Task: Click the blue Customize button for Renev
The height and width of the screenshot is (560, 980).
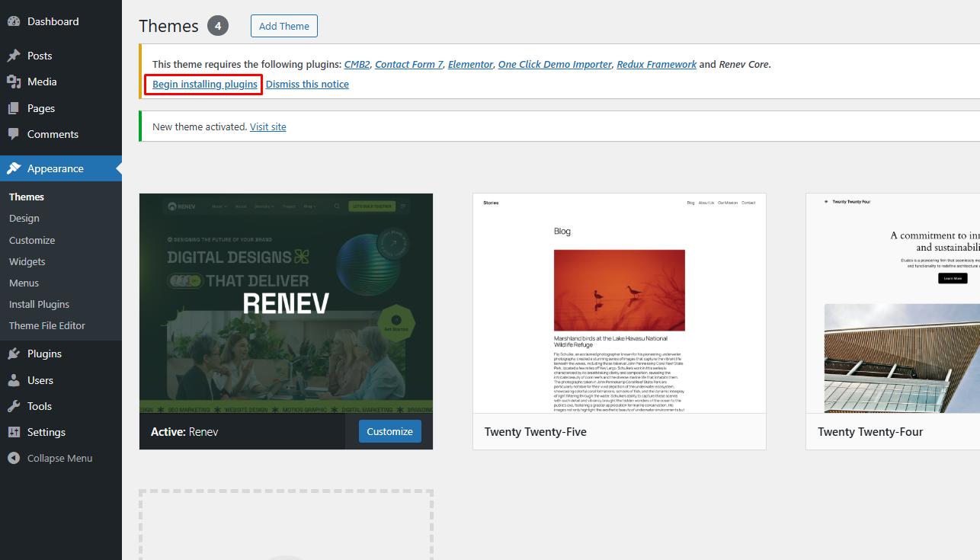Action: (389, 431)
